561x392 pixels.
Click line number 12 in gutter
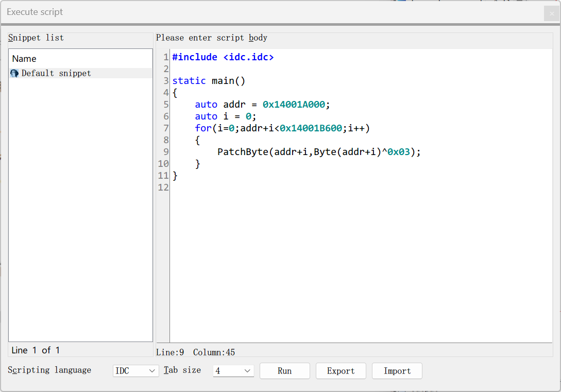pos(163,188)
